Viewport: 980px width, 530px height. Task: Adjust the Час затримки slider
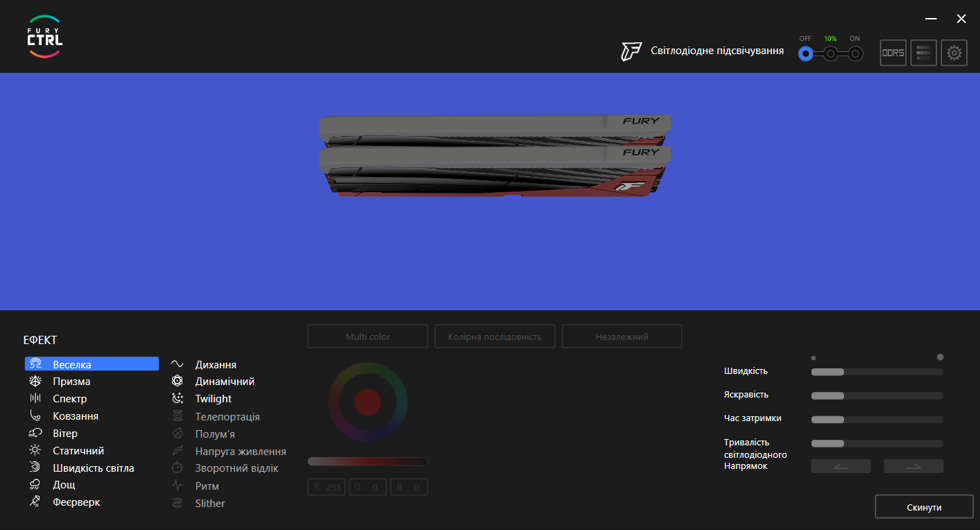click(x=877, y=420)
